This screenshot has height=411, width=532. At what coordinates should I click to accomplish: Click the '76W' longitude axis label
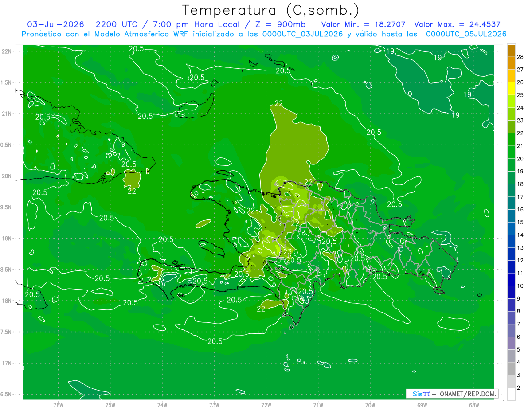[58, 405]
